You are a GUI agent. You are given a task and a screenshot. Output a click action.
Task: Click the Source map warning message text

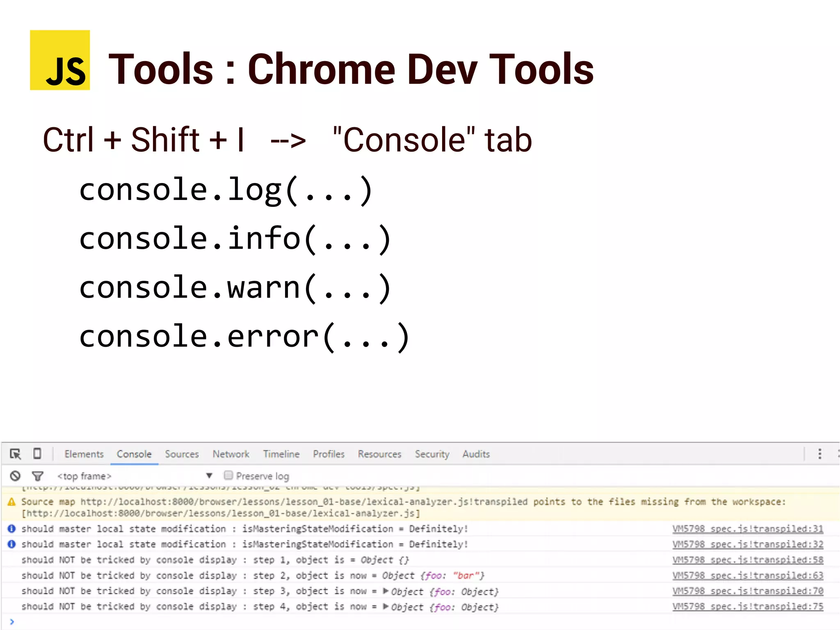coord(404,502)
